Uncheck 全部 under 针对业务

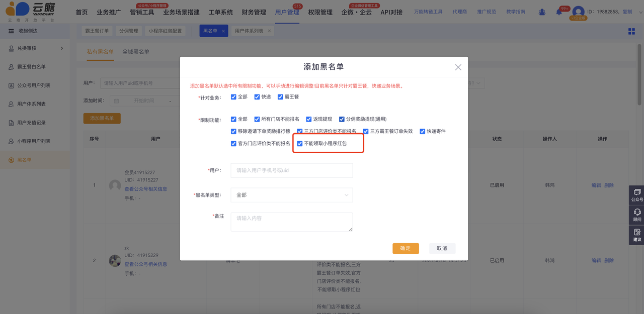(x=233, y=97)
